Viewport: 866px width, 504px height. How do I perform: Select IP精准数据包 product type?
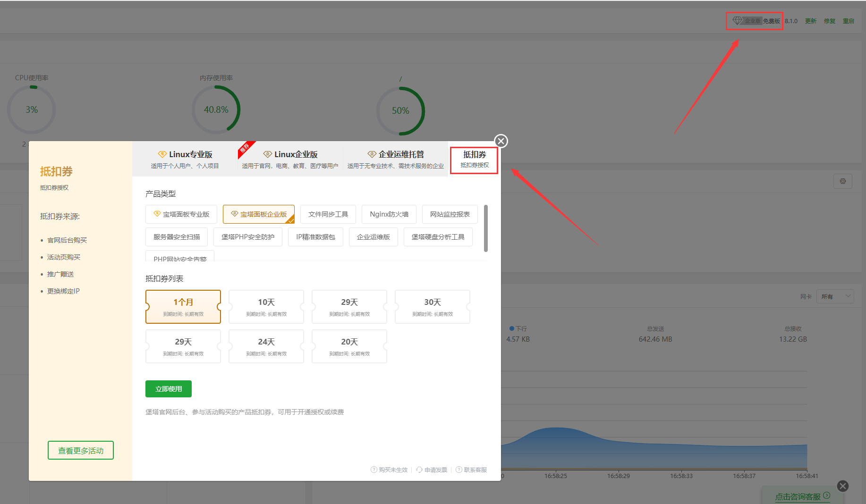(x=315, y=237)
